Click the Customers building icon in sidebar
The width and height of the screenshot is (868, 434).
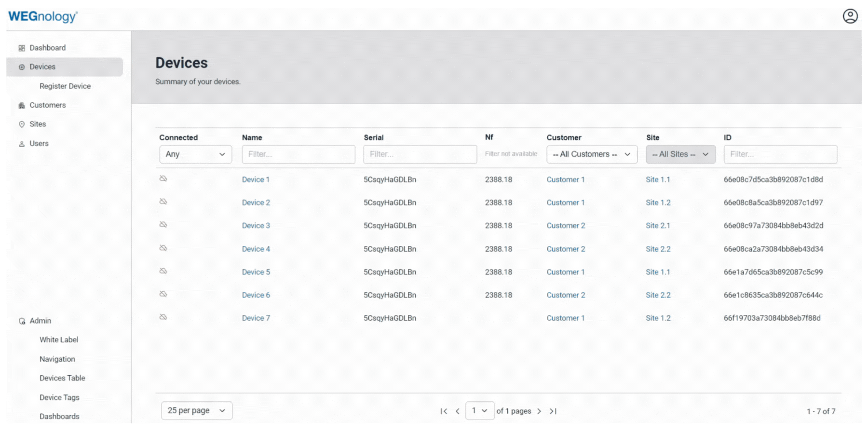[22, 106]
